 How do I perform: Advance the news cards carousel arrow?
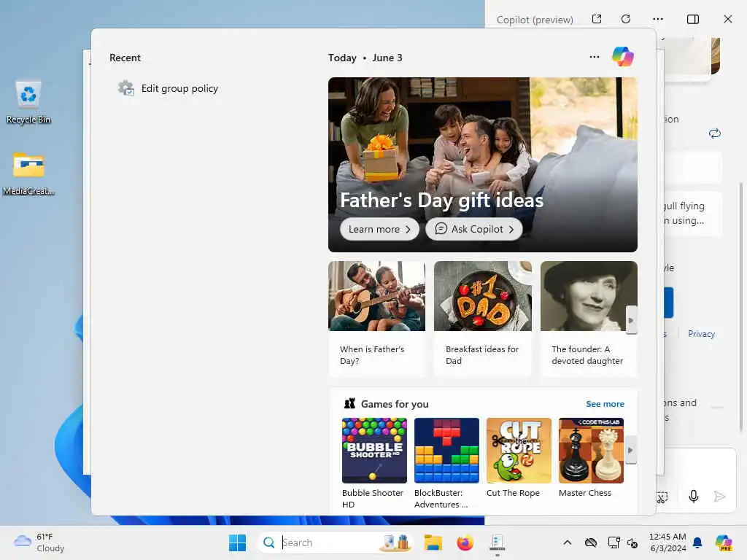pos(631,320)
